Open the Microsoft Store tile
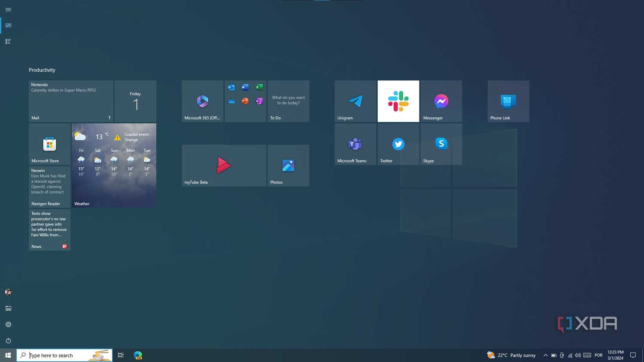 (50, 144)
